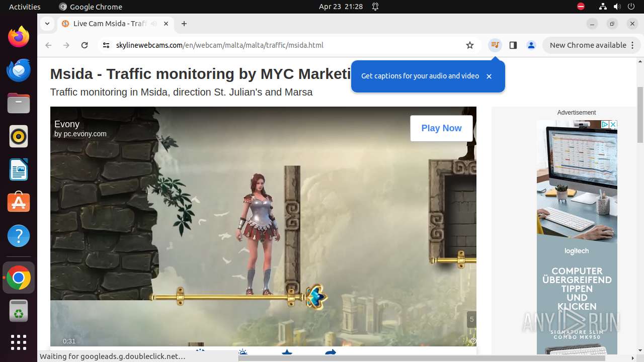Close the Logitech advertisement
The width and height of the screenshot is (644, 362).
click(613, 124)
